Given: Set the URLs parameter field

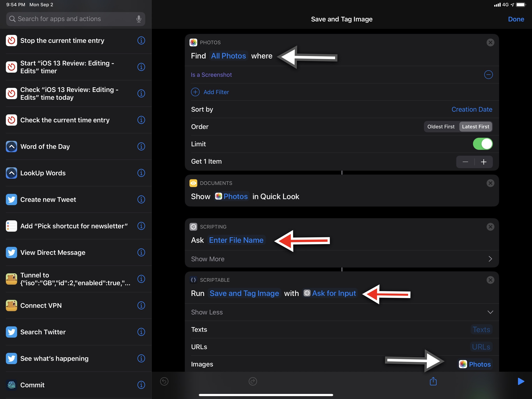Looking at the screenshot, I should click(x=481, y=347).
